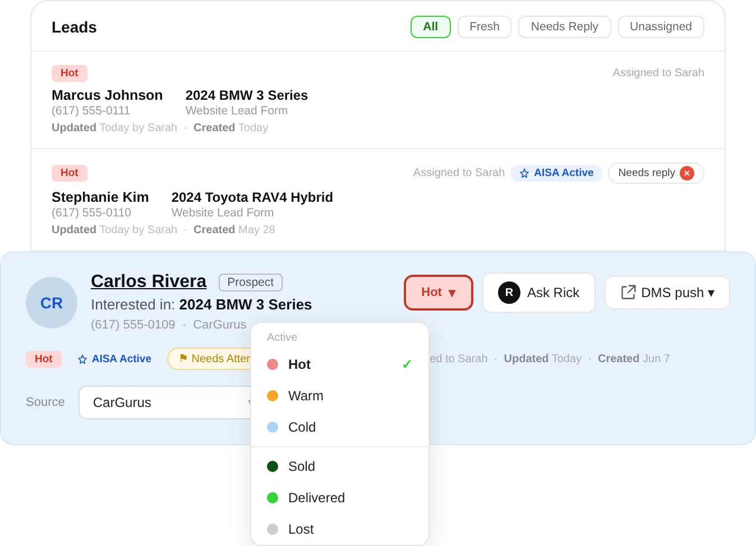
Task: Click phone number (617) 555-0110
Action: pyautogui.click(x=91, y=213)
